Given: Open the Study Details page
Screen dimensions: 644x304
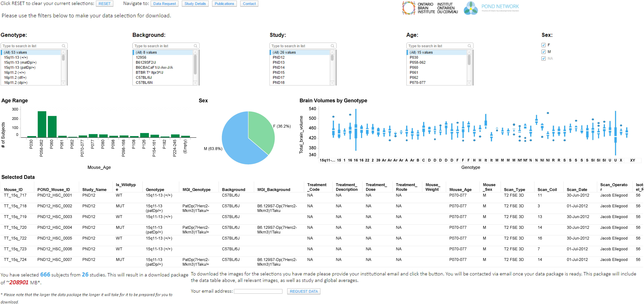Looking at the screenshot, I should point(195,4).
